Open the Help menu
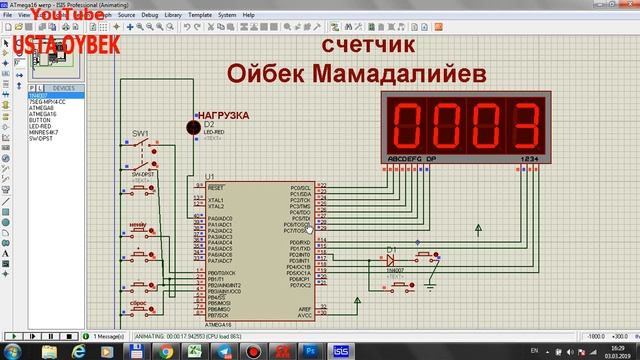This screenshot has height=360, width=640. [248, 15]
